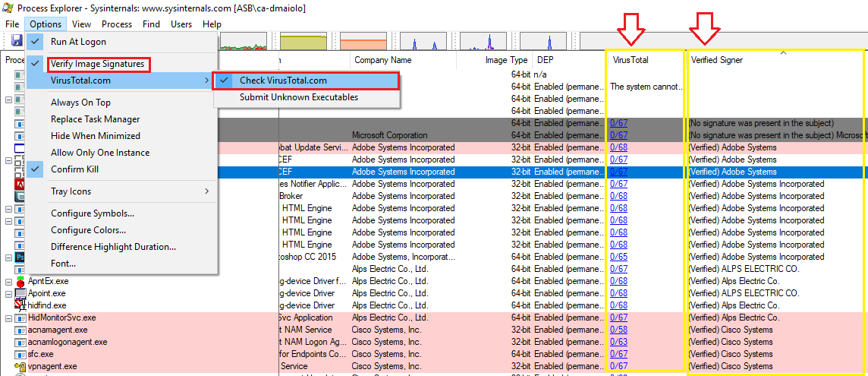868x376 pixels.
Task: Open VirusTotal link in sfc.exe row
Action: click(x=618, y=354)
